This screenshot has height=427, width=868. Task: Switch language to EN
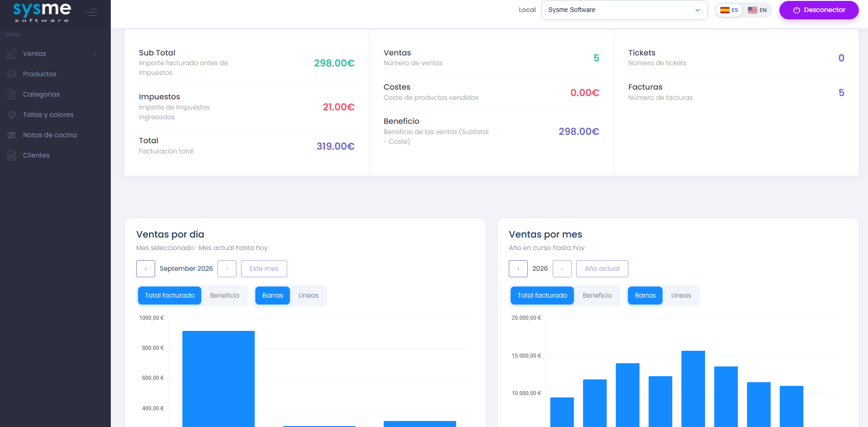(x=757, y=10)
